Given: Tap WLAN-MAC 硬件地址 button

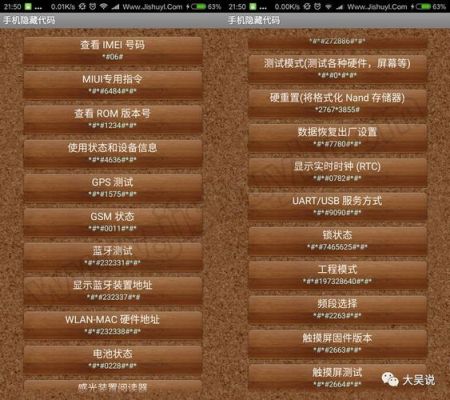Looking at the screenshot, I should click(113, 325).
